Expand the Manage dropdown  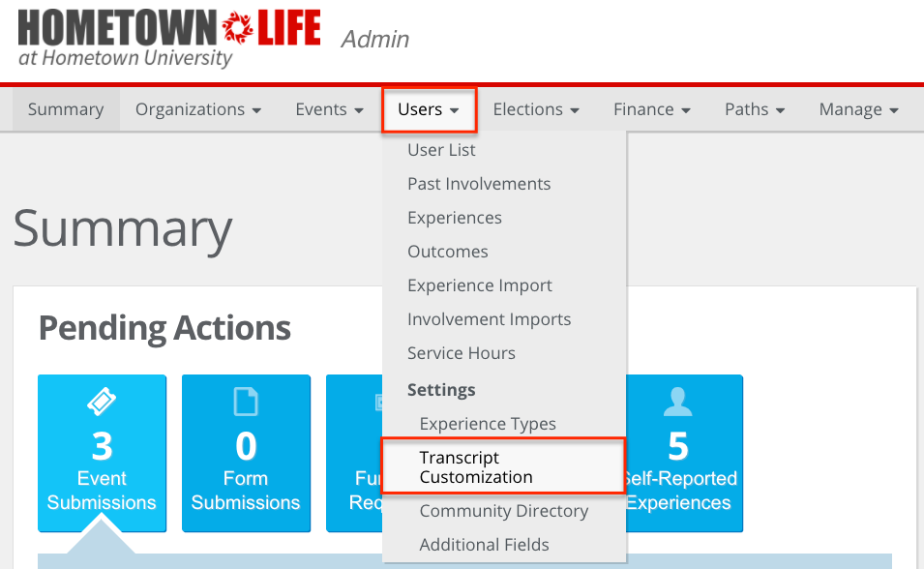tap(858, 109)
